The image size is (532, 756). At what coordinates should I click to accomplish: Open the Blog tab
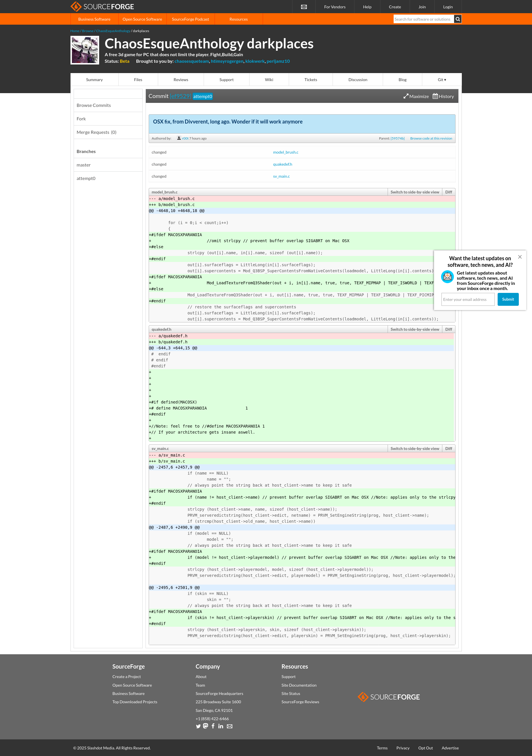(403, 80)
